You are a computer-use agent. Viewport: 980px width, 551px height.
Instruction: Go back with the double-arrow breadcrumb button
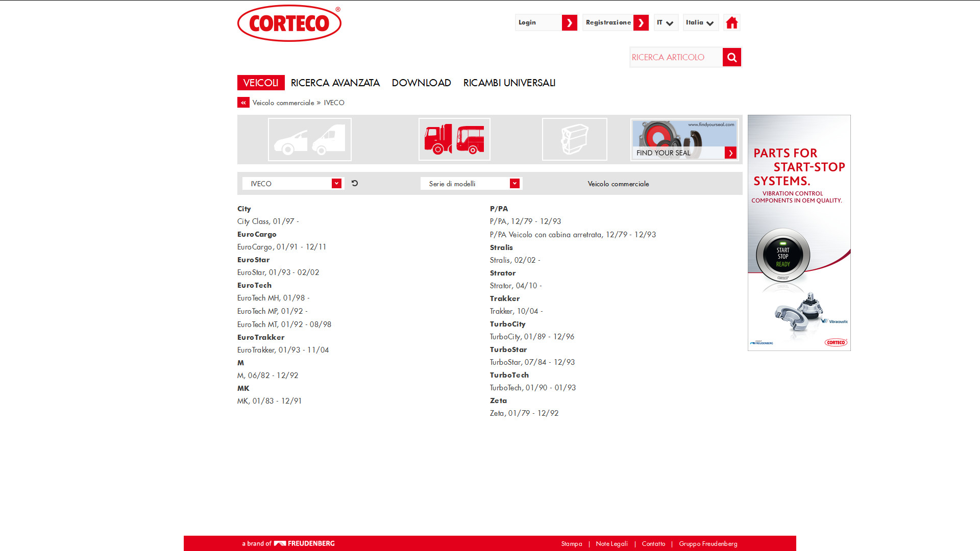(243, 103)
